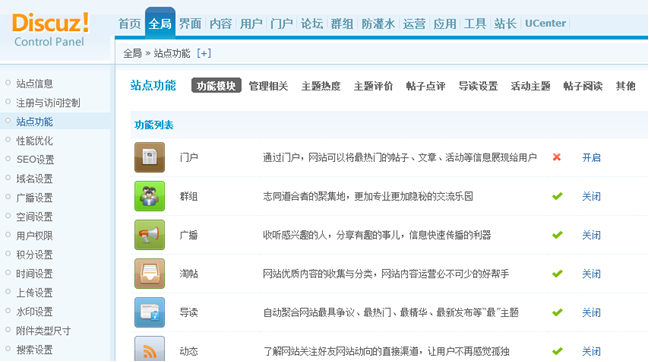This screenshot has height=362, width=649.
Task: Click the green check status for 广播
Action: (x=558, y=235)
